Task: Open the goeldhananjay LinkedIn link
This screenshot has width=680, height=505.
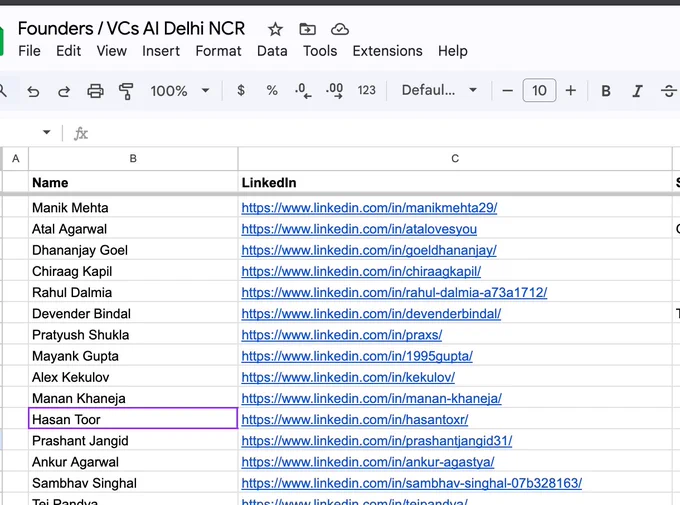Action: click(x=369, y=250)
